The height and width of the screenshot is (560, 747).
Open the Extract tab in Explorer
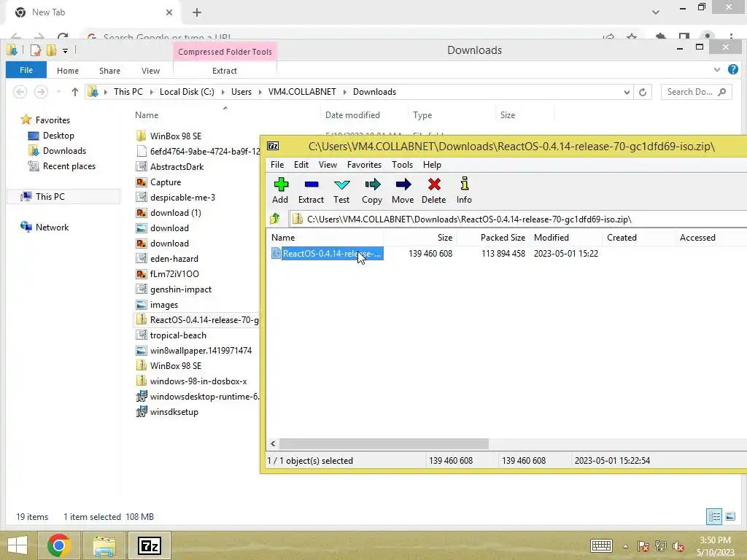pyautogui.click(x=225, y=71)
